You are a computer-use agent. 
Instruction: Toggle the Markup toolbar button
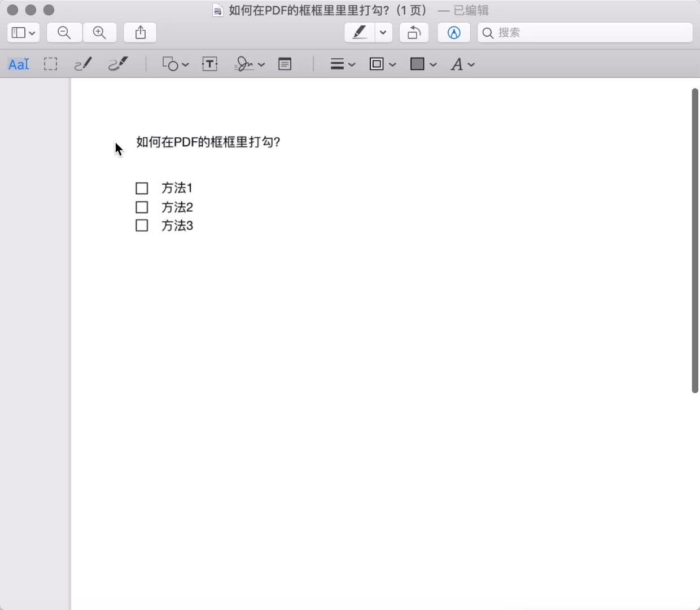[x=454, y=33]
